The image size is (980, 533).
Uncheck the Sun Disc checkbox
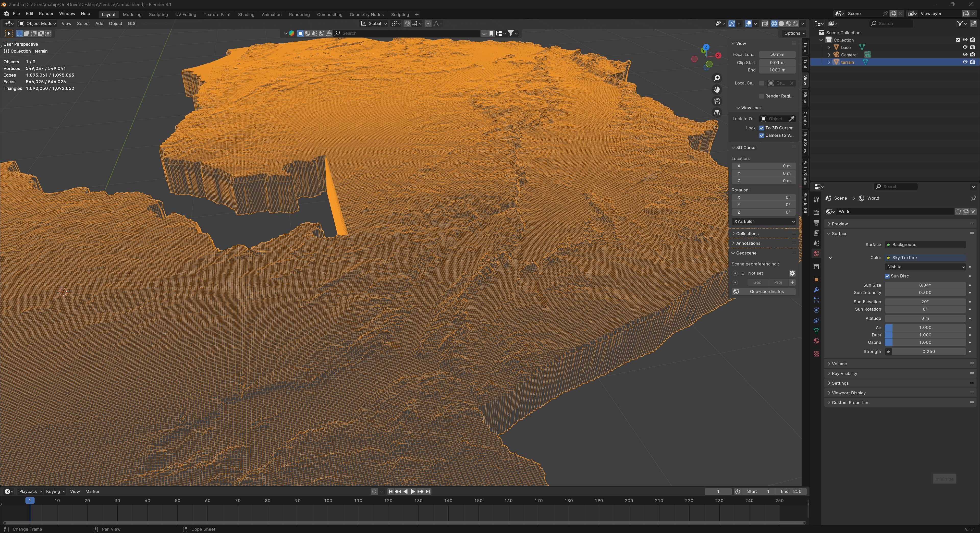coord(887,276)
